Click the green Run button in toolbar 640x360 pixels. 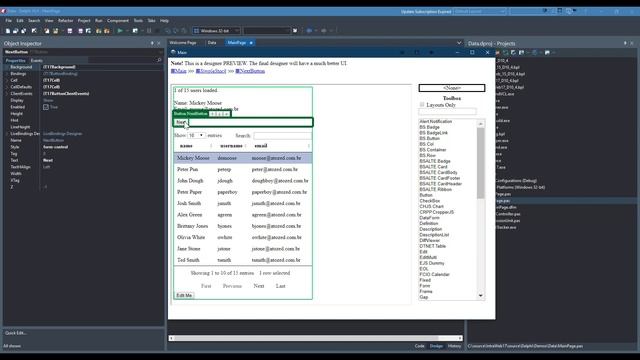pos(120,31)
